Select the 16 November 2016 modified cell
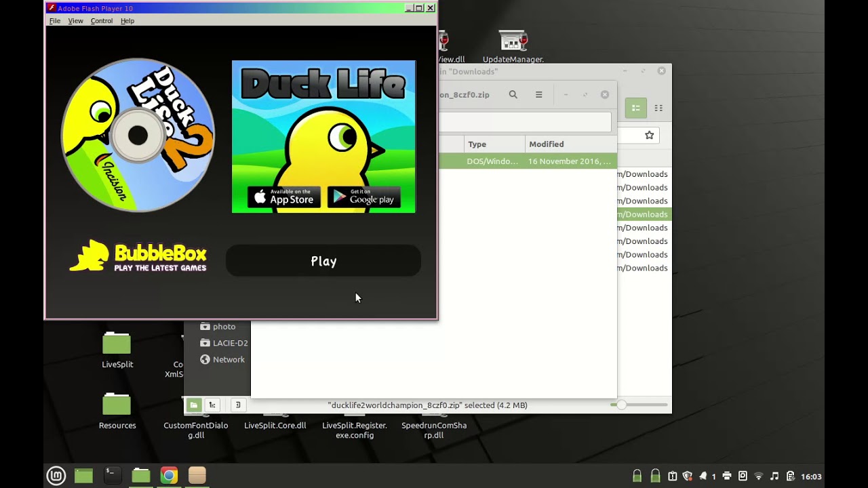The image size is (868, 488). coord(570,161)
